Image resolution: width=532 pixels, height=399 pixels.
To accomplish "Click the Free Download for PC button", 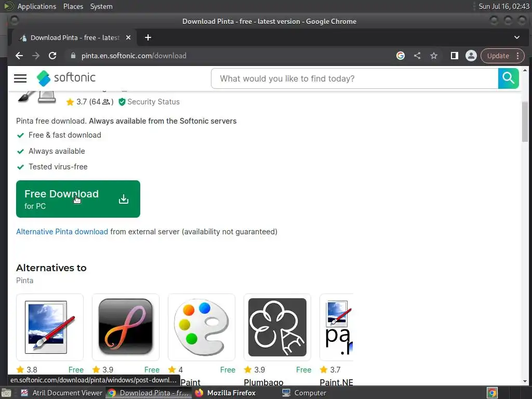I will click(78, 199).
